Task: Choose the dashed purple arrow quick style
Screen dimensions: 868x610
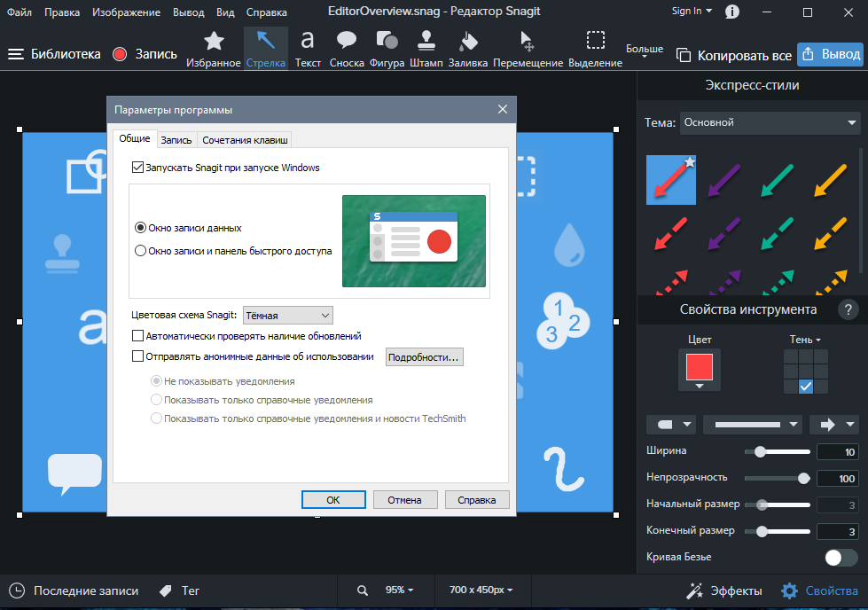Action: tap(724, 233)
